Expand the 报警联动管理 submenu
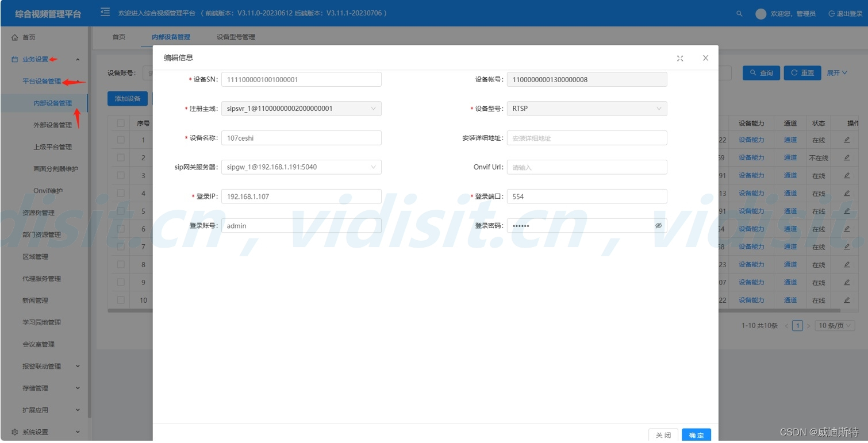This screenshot has height=443, width=868. coord(78,366)
